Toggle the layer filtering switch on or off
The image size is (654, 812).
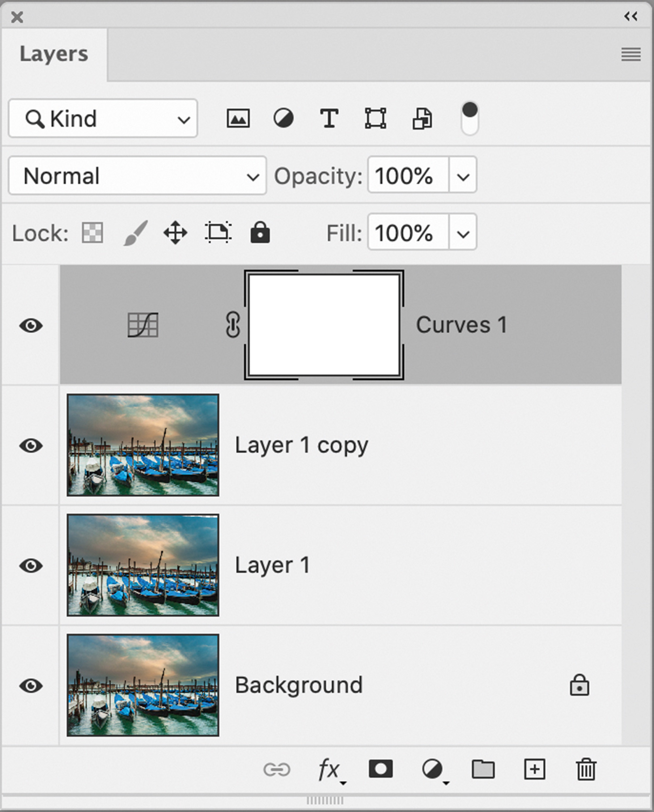pos(470,119)
